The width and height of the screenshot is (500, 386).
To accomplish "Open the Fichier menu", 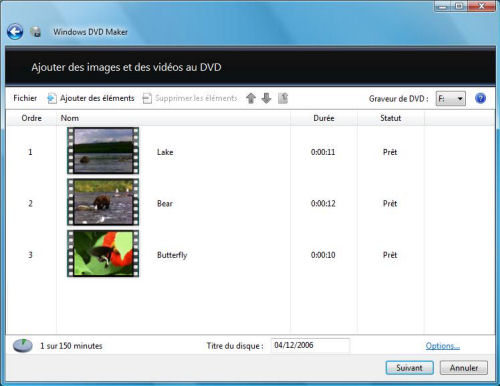I will [25, 98].
